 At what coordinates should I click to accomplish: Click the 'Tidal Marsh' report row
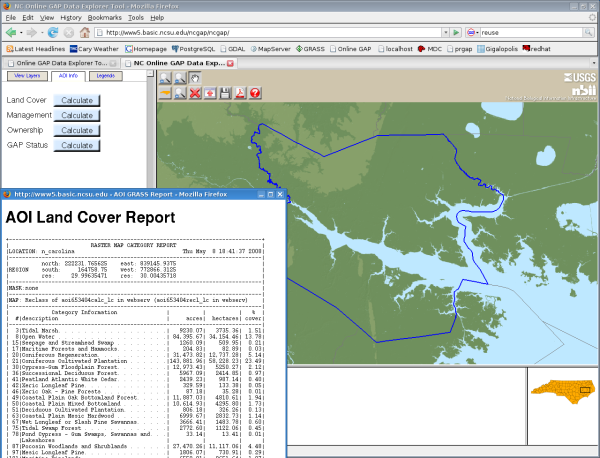tap(135, 331)
